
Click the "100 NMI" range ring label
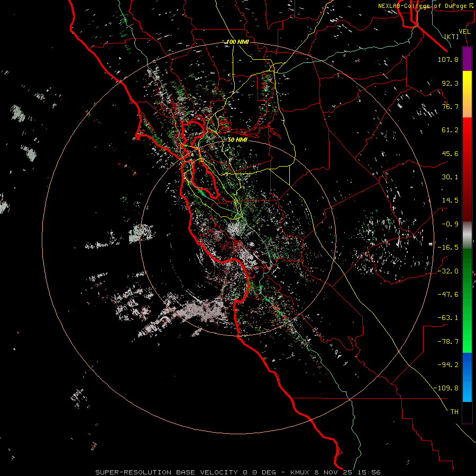pyautogui.click(x=237, y=42)
